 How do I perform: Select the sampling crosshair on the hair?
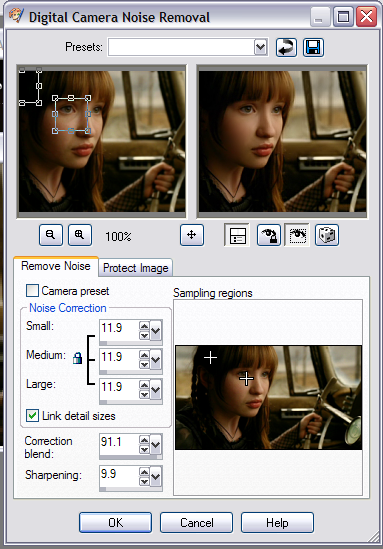click(210, 357)
